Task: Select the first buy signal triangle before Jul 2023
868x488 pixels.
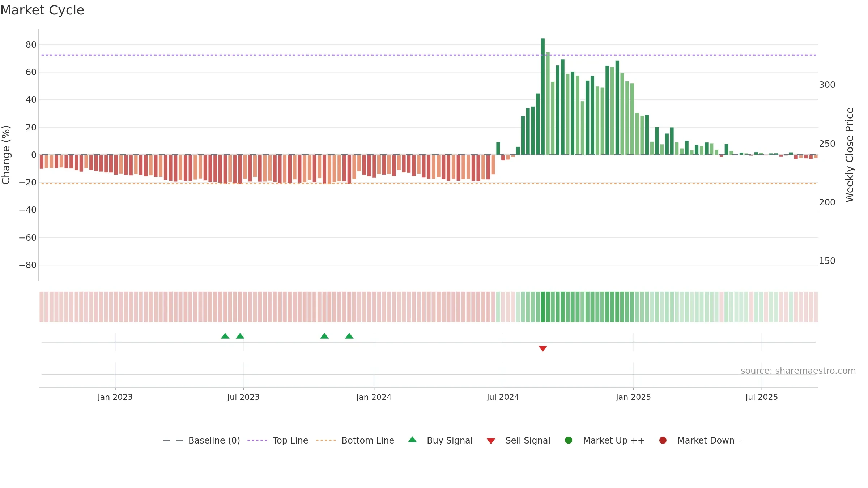Action: [225, 336]
